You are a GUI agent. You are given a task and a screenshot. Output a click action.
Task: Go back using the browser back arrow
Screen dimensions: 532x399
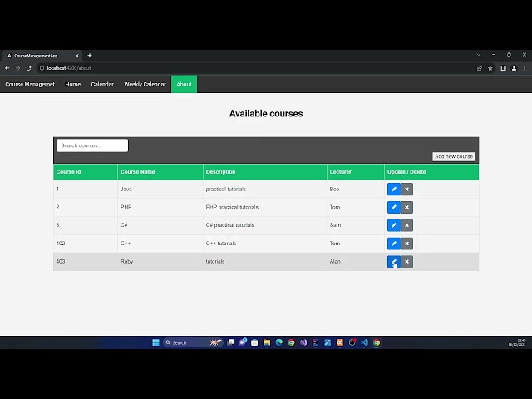pos(7,68)
